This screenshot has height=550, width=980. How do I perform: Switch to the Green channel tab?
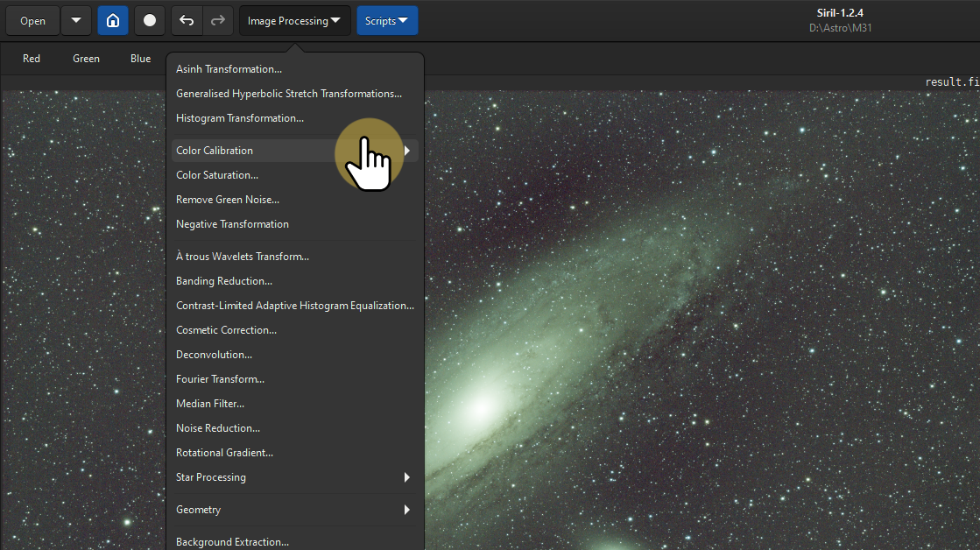tap(86, 59)
